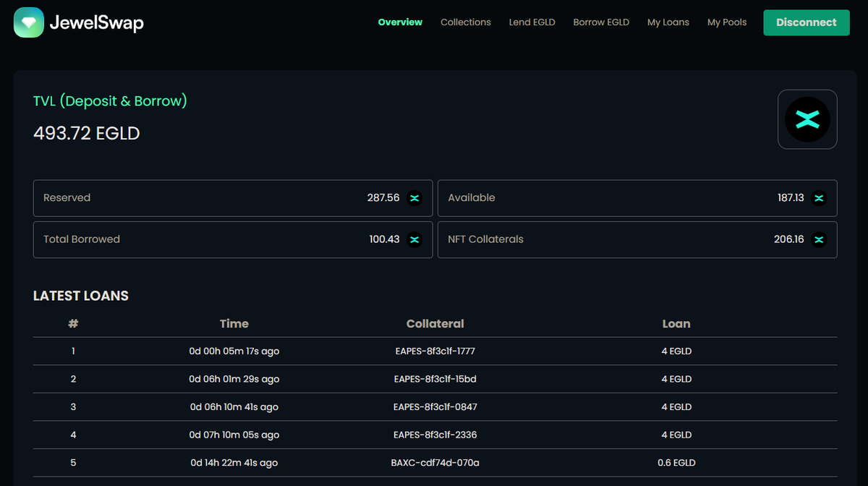Open the Overview tab
The width and height of the screenshot is (868, 486).
point(400,22)
